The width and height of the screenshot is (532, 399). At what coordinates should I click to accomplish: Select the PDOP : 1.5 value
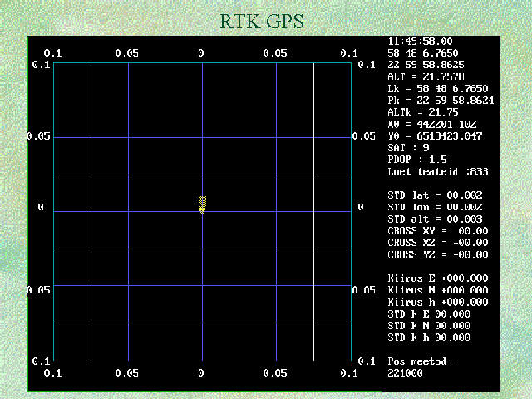[x=416, y=160]
